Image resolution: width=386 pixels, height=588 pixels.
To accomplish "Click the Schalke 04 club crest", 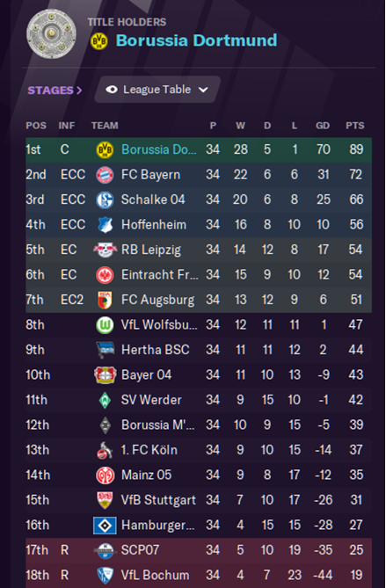I will click(105, 200).
